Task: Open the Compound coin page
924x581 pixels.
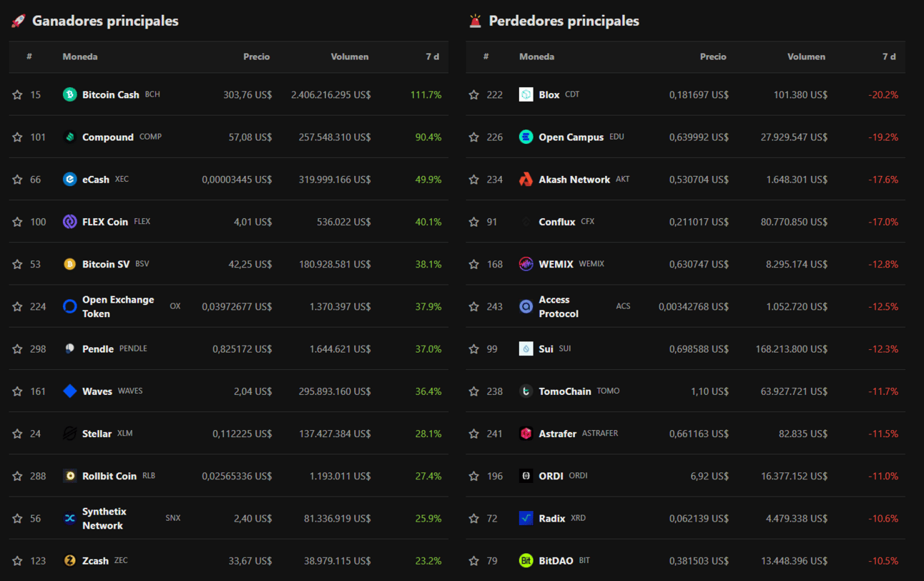Action: [x=108, y=137]
